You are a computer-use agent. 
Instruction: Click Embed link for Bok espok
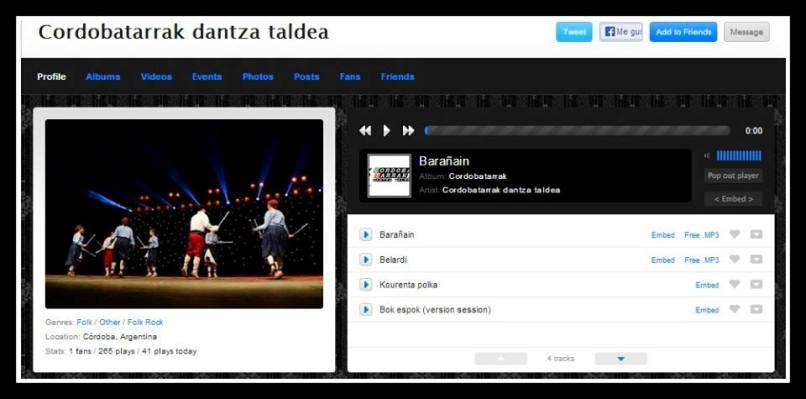[x=707, y=310]
